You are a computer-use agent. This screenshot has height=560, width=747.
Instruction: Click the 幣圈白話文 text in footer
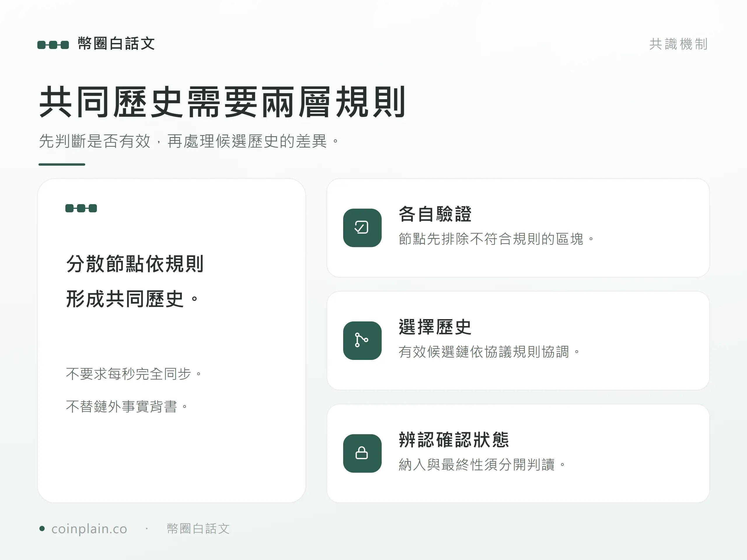point(198,528)
